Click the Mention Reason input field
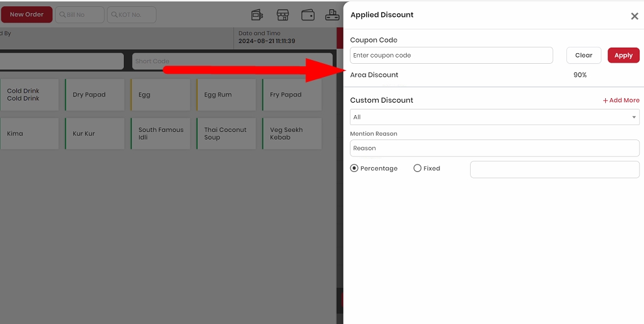Image resolution: width=644 pixels, height=324 pixels. pyautogui.click(x=494, y=148)
